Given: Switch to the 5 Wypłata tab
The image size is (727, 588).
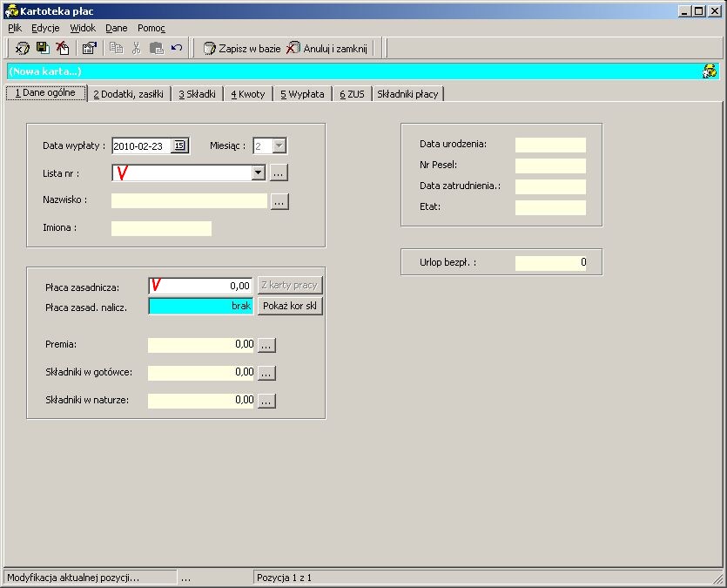Looking at the screenshot, I should [x=302, y=94].
